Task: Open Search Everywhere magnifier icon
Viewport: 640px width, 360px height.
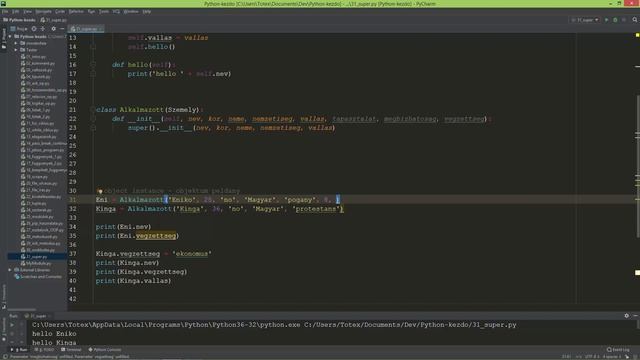Action: coord(635,20)
